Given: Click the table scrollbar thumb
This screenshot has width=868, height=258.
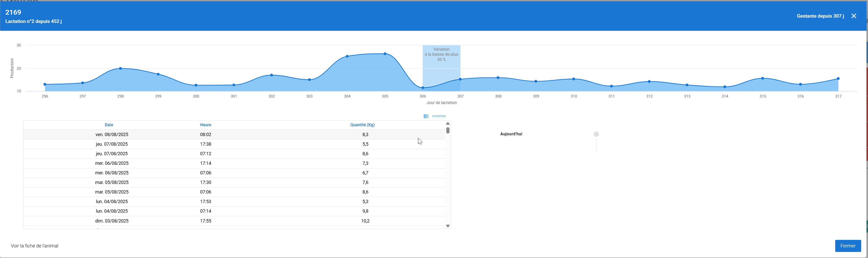Looking at the screenshot, I should pyautogui.click(x=448, y=130).
